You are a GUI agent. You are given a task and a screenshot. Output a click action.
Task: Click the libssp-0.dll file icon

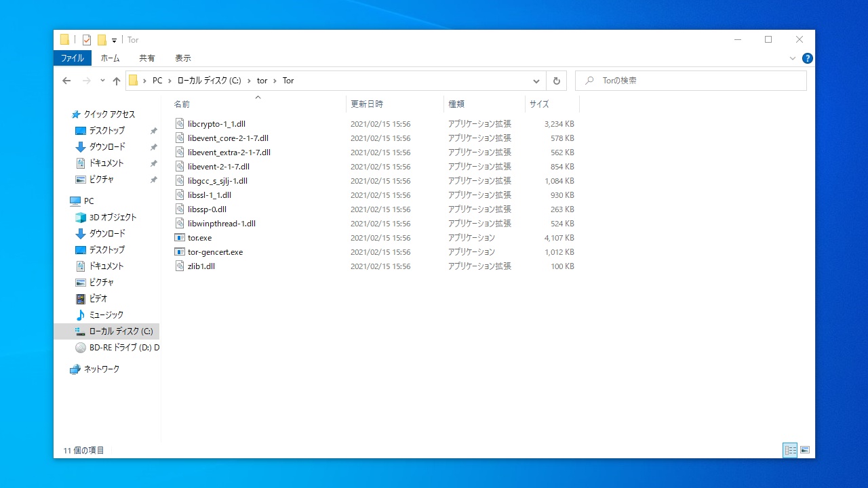pyautogui.click(x=180, y=209)
